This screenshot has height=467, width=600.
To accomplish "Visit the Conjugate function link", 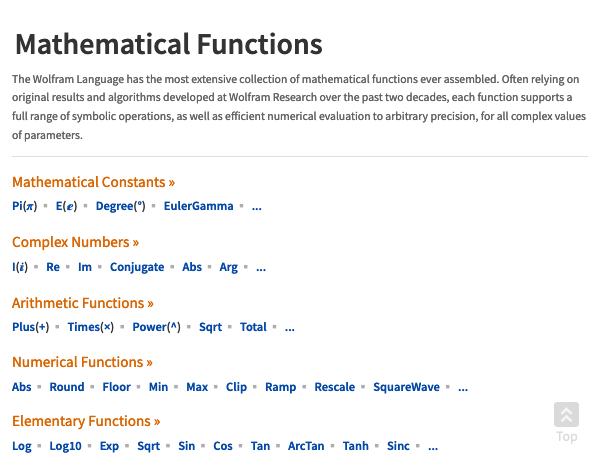I will click(x=137, y=267).
